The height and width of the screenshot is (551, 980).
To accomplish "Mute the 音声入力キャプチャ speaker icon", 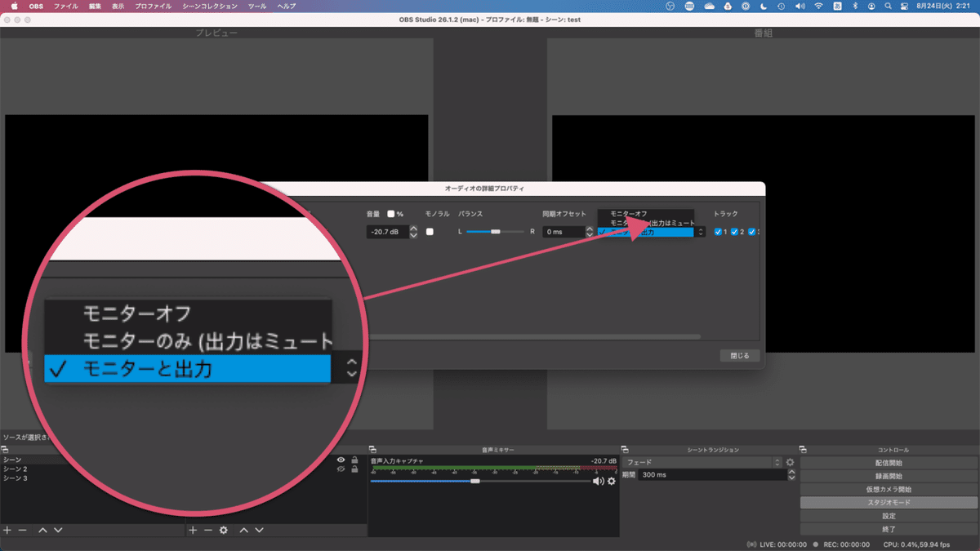I will tap(599, 482).
